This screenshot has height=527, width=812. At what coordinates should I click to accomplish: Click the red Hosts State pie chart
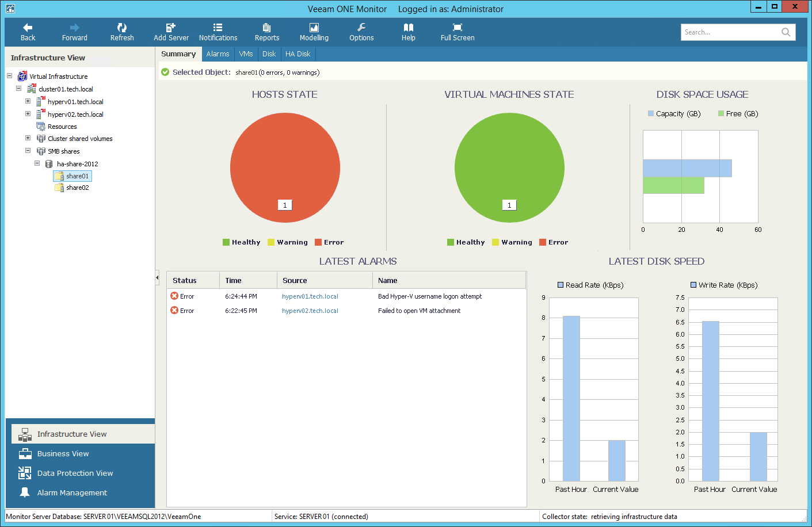click(285, 167)
